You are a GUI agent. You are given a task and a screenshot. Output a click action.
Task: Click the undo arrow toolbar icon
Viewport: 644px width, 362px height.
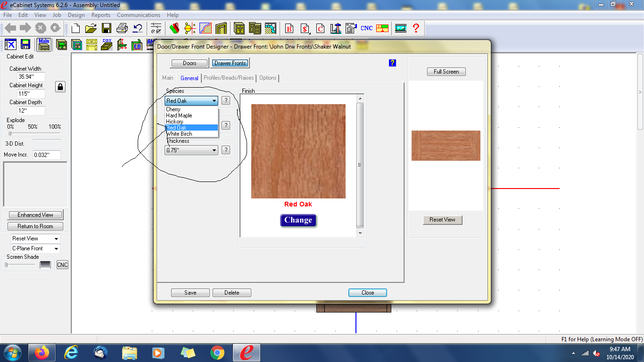tap(138, 28)
